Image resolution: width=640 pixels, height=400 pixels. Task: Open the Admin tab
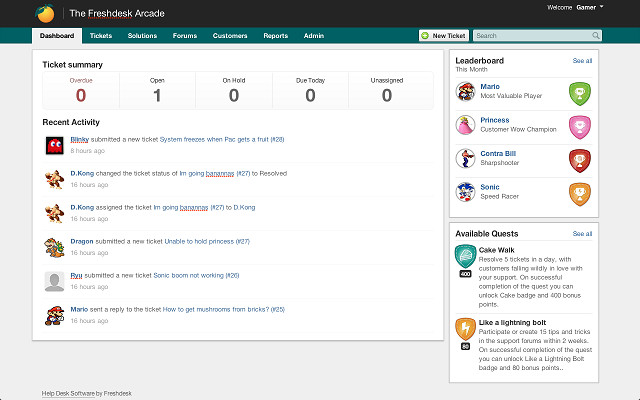(314, 36)
